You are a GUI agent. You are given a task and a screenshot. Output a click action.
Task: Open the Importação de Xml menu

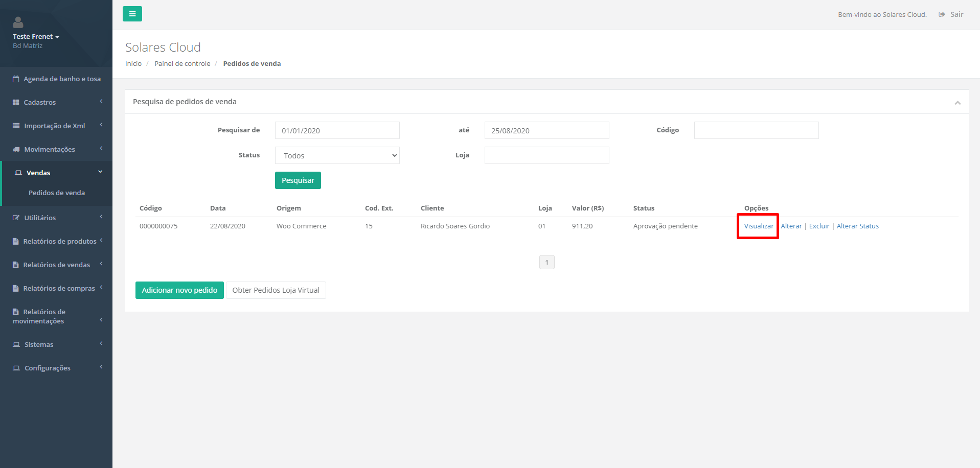point(54,126)
